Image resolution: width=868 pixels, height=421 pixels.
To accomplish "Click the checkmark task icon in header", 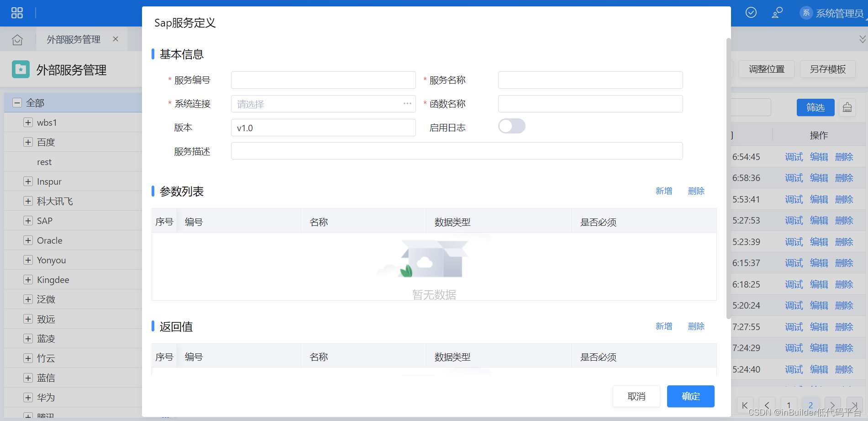I will pos(751,12).
